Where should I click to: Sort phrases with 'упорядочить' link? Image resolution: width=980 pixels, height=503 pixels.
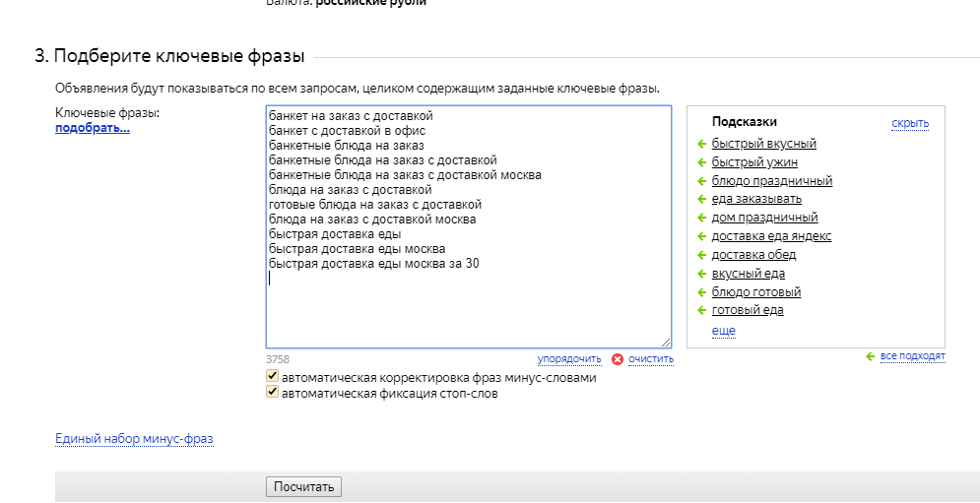568,359
